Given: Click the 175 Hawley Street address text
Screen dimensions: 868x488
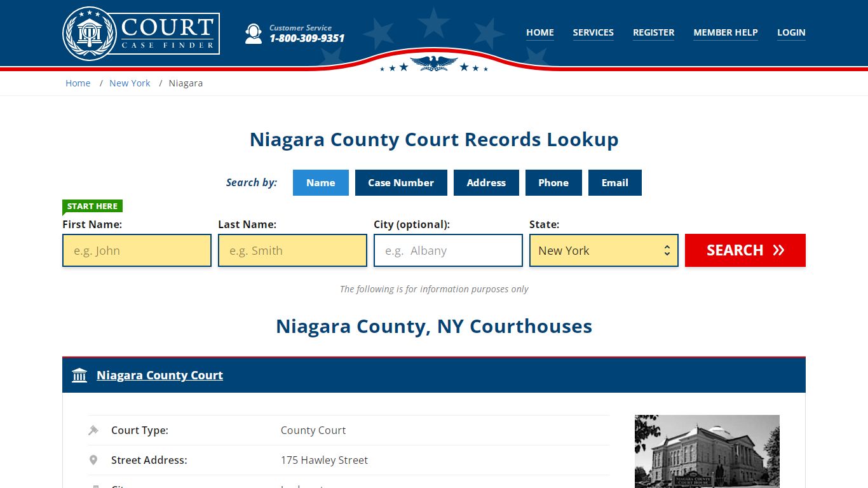Looking at the screenshot, I should coord(324,460).
